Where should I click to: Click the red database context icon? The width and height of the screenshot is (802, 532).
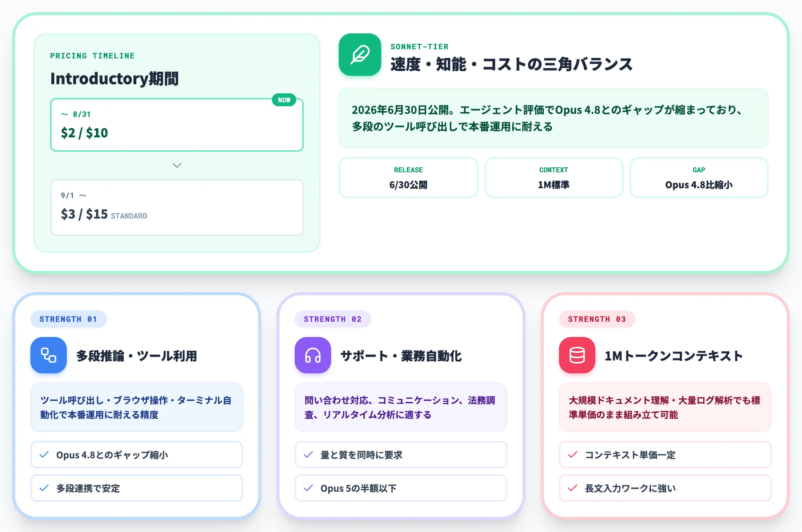click(577, 355)
